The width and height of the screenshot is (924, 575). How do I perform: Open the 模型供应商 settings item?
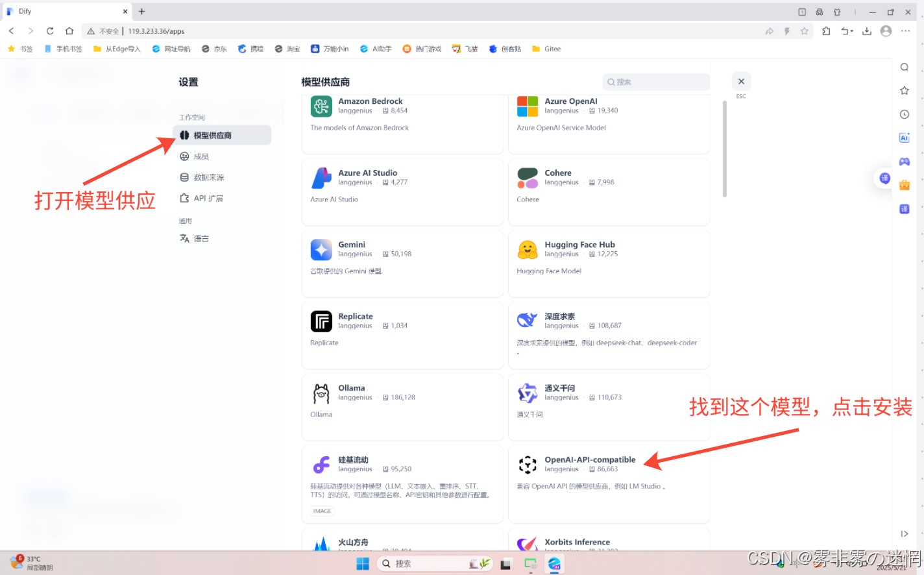[222, 135]
